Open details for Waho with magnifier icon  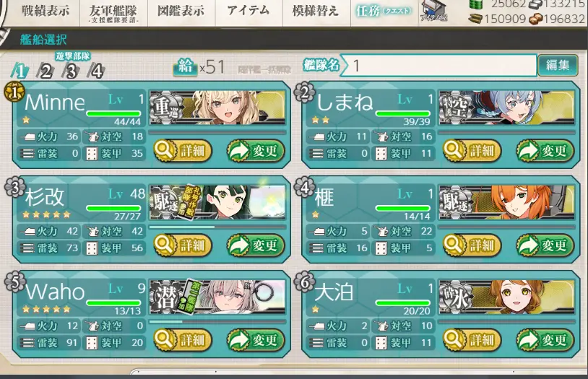pos(183,339)
